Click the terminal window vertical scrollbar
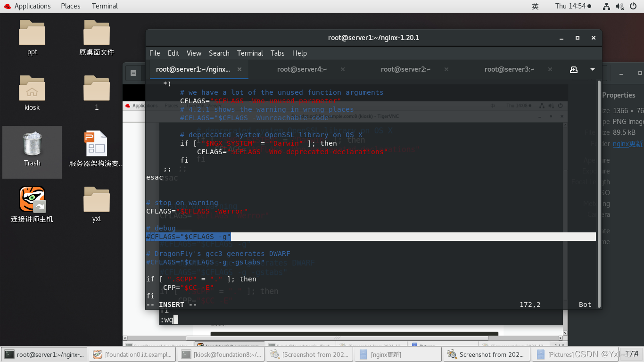 pyautogui.click(x=599, y=193)
